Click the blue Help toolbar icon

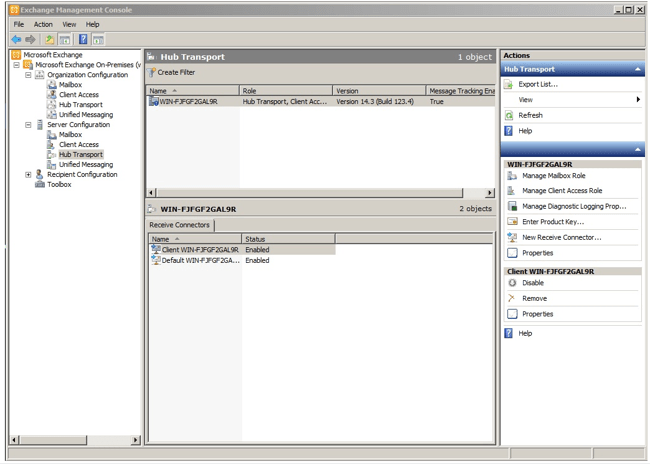click(83, 39)
